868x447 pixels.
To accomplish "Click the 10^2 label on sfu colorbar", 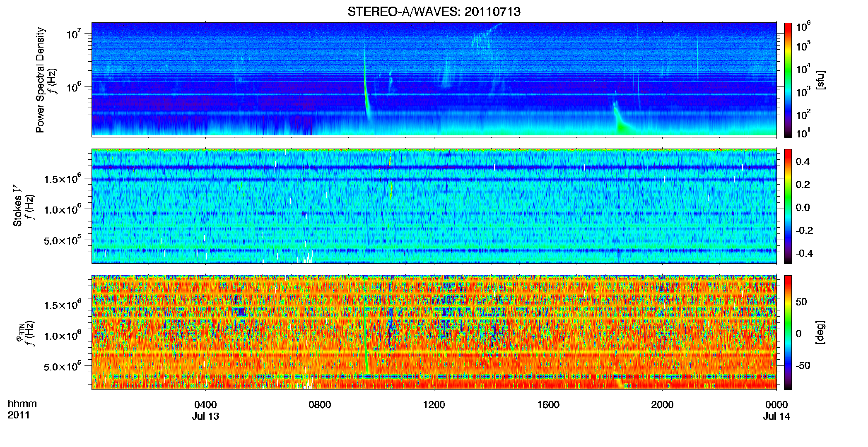I will coord(803,114).
